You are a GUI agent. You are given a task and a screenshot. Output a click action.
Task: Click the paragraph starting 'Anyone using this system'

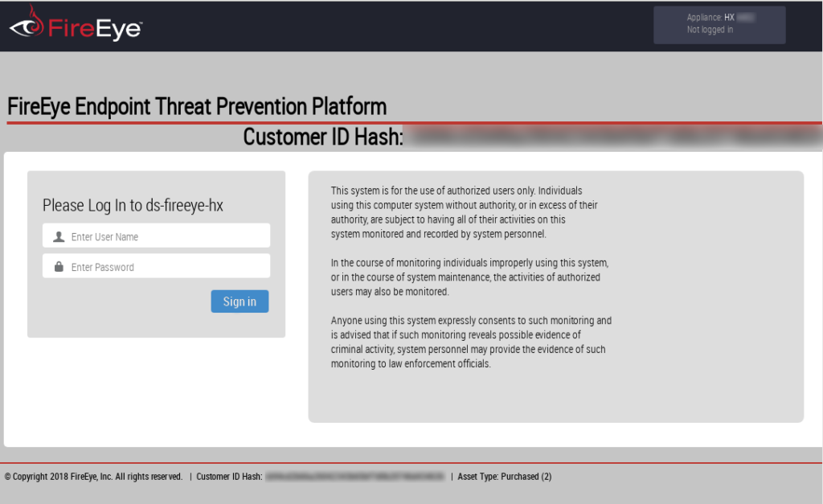coord(471,342)
